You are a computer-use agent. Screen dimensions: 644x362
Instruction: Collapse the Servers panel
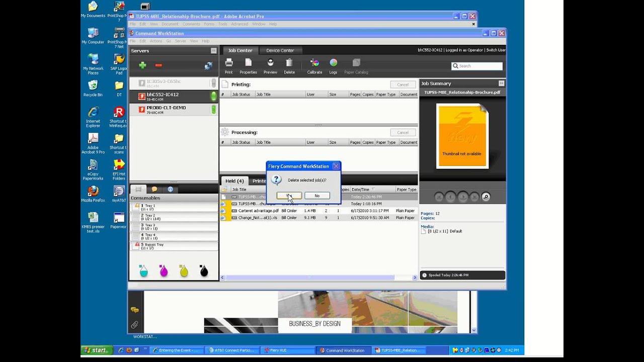(214, 51)
